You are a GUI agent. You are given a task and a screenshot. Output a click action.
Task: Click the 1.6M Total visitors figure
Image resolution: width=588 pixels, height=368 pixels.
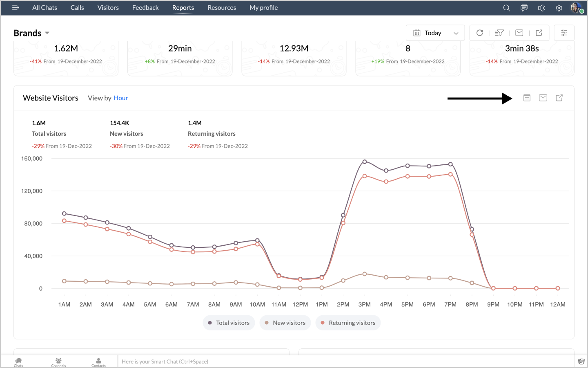tap(39, 123)
